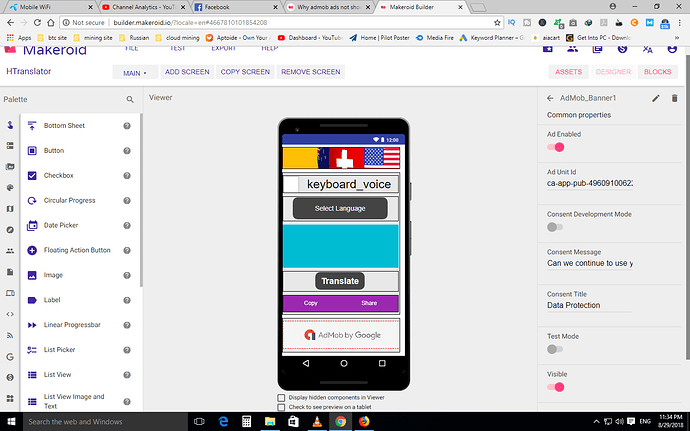Toggle Consent Development Mode switch
The image size is (690, 431).
tap(555, 227)
